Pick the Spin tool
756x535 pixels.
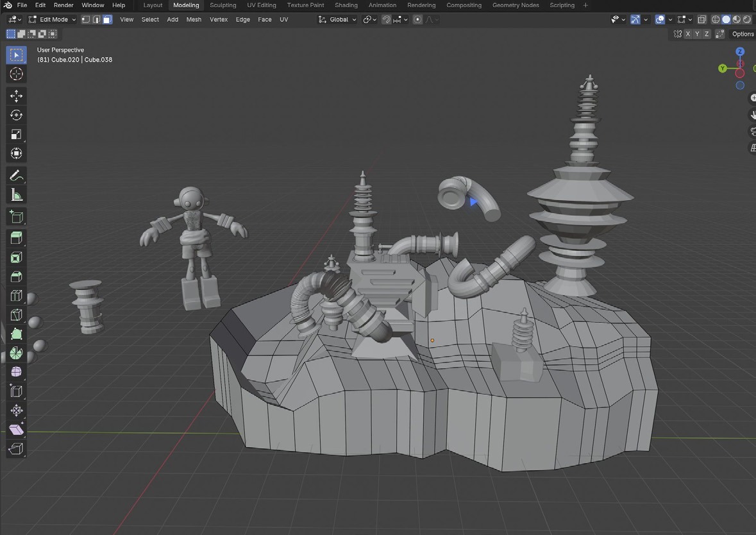click(x=16, y=353)
